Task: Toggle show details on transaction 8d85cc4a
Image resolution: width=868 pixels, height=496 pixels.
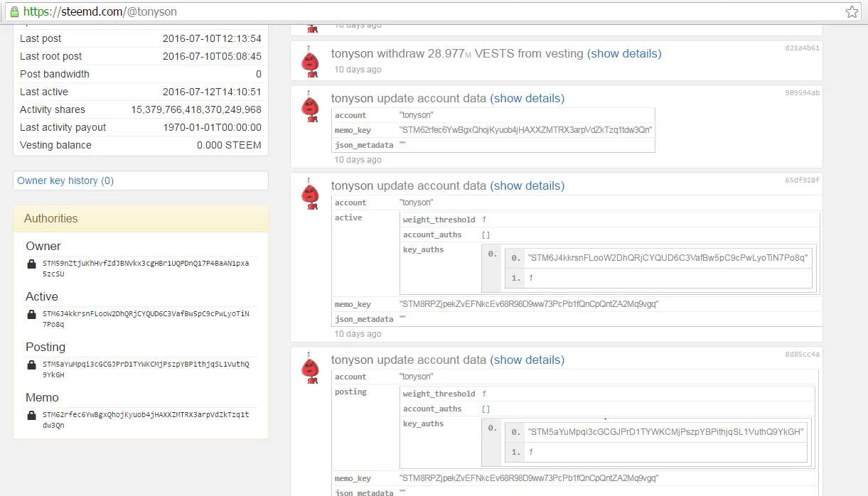Action: pyautogui.click(x=527, y=360)
